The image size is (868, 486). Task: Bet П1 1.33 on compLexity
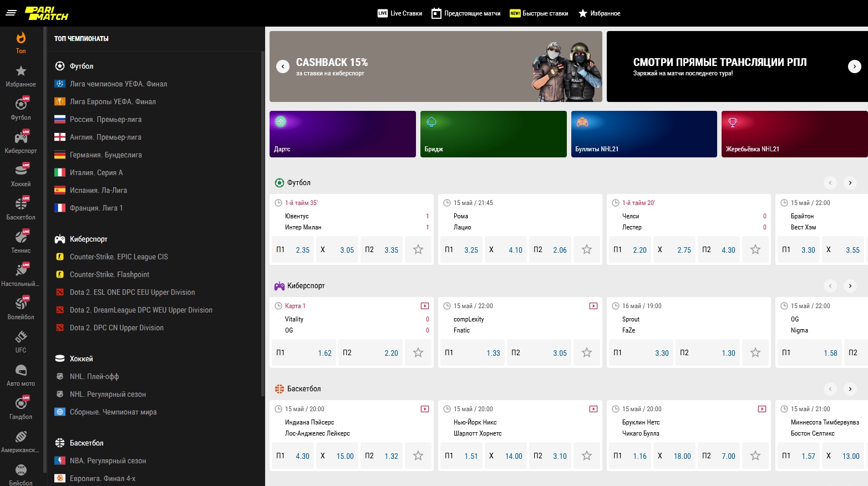pyautogui.click(x=473, y=353)
